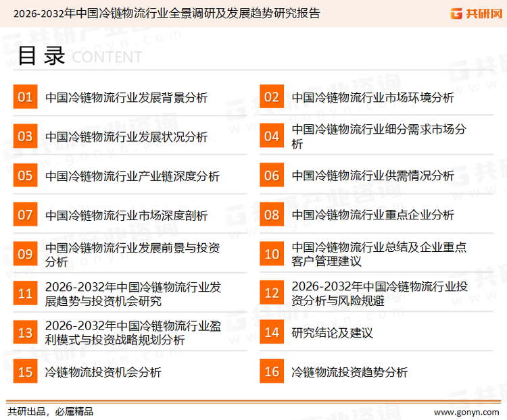Select chapter 中国冷链物流行业细分需求市场分析
Viewport: 507px width, 420px height.
379,136
